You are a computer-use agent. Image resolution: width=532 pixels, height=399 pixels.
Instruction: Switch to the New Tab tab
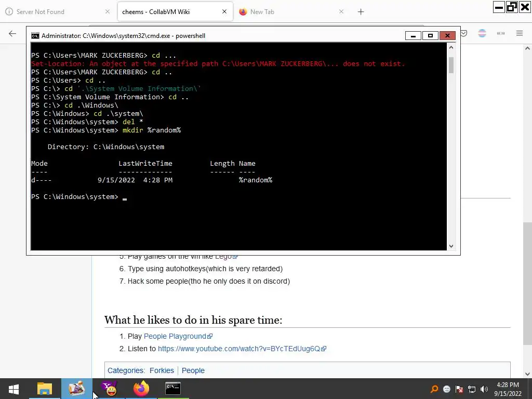292,11
